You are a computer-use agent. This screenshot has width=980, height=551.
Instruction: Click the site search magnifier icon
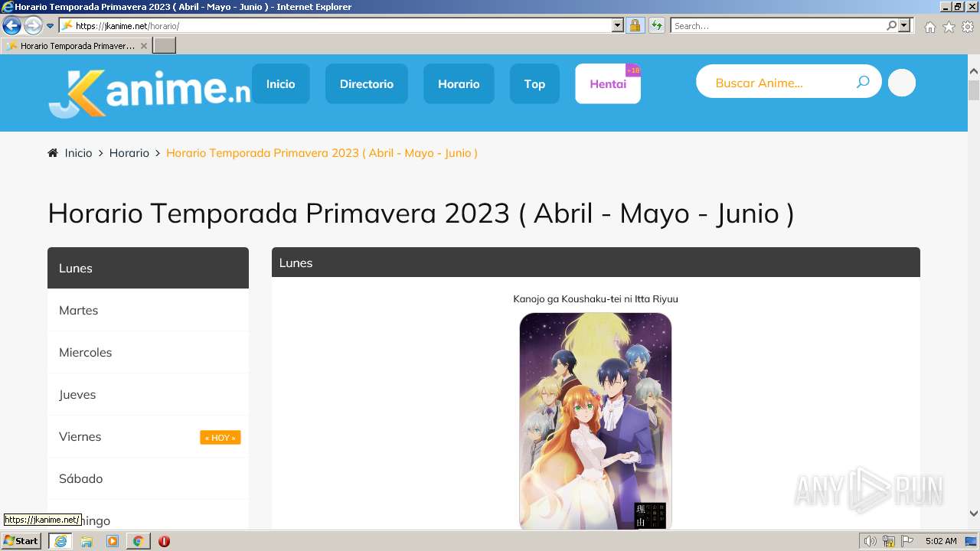coord(863,82)
